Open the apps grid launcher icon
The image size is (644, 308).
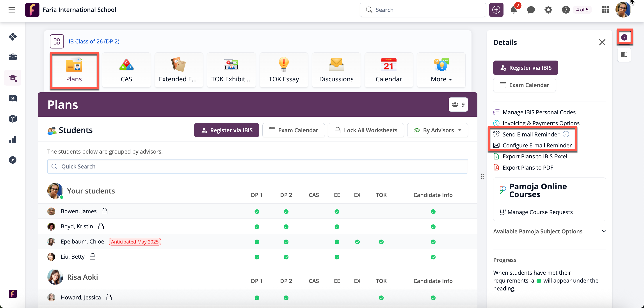pyautogui.click(x=605, y=10)
